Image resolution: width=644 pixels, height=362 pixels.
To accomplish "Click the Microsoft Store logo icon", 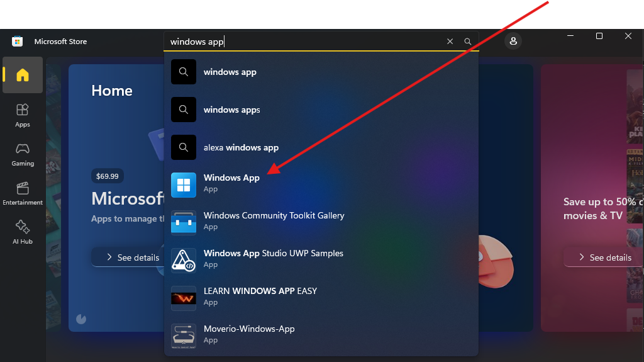I will (18, 42).
